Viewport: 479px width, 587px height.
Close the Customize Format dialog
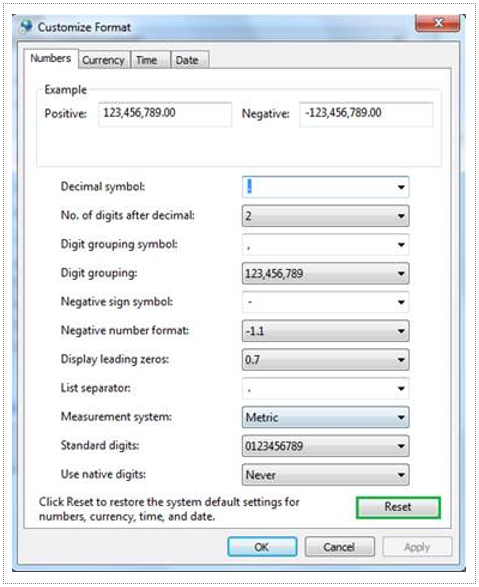click(437, 23)
